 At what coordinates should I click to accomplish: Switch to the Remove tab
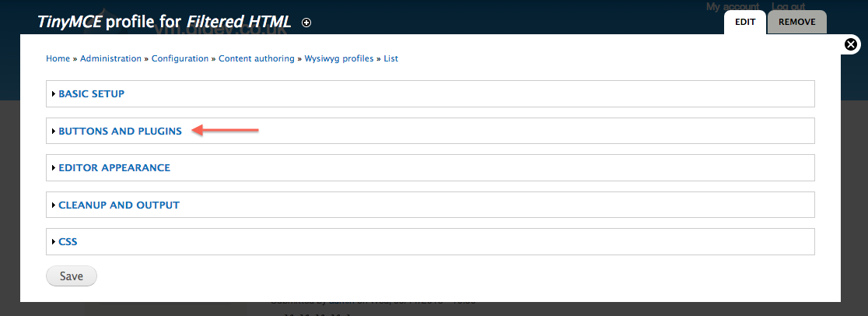point(796,22)
